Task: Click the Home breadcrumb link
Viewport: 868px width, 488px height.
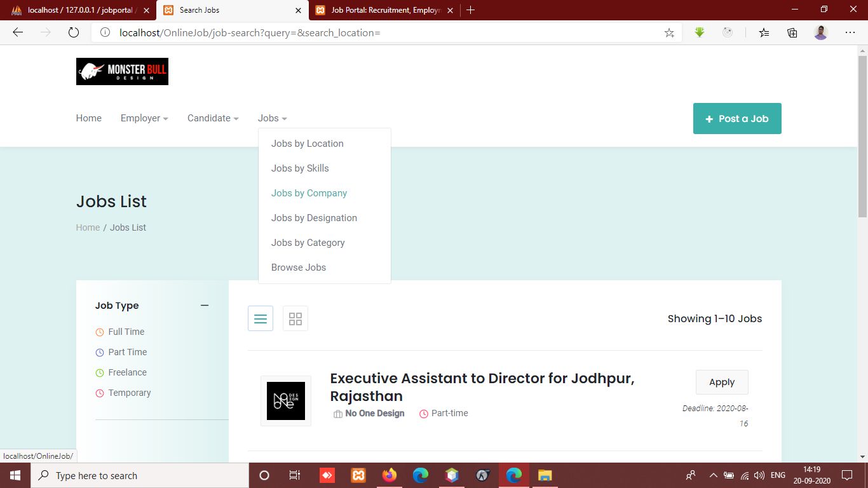Action: pyautogui.click(x=88, y=227)
